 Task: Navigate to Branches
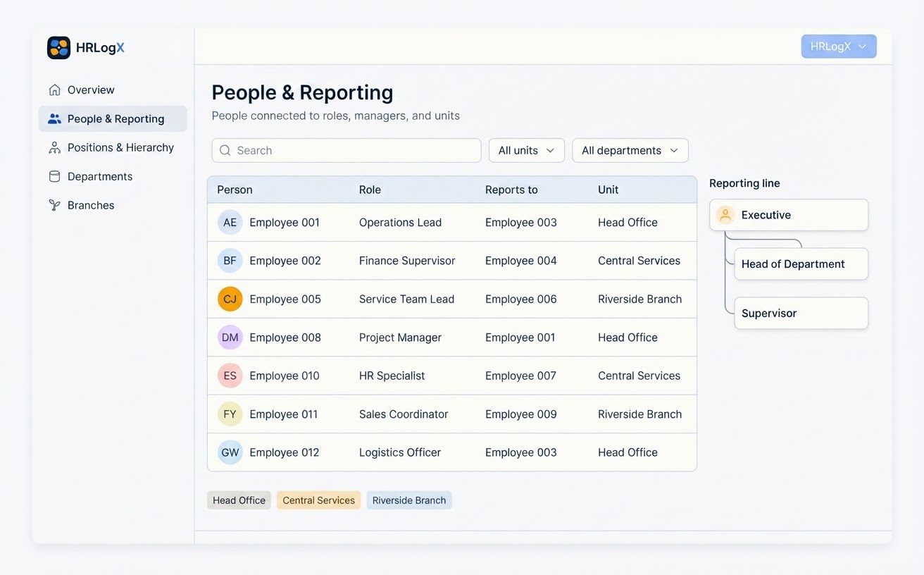coord(113,206)
